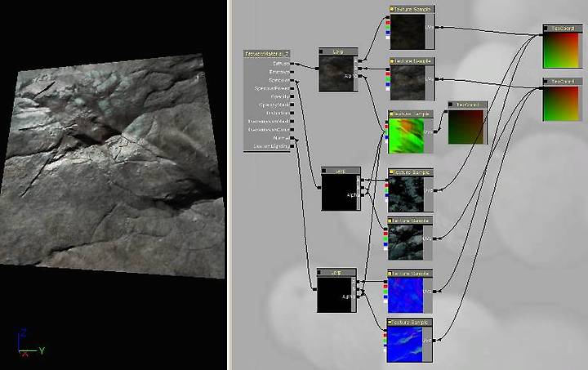Click the UVs pin on the green mask Texture Sample
This screenshot has height=370, width=588.
tap(435, 132)
